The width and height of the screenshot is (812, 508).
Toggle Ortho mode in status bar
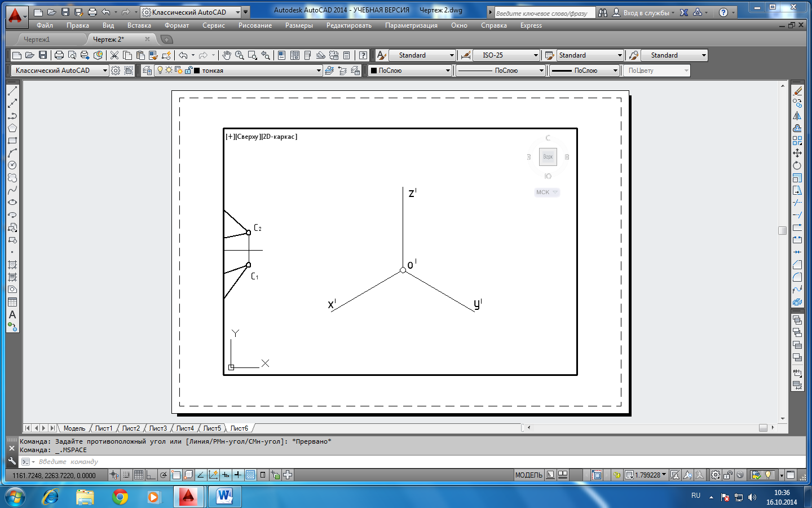click(151, 475)
